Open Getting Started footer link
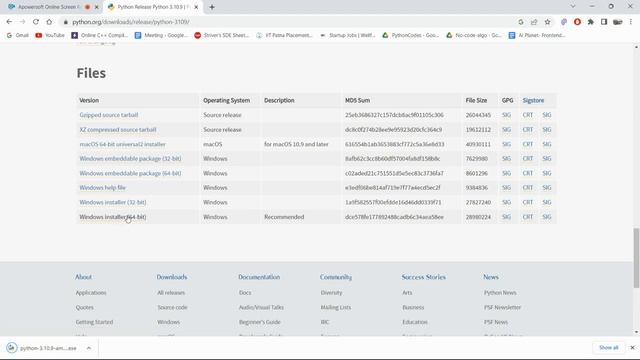Viewport: 640px width, 360px height. click(94, 322)
